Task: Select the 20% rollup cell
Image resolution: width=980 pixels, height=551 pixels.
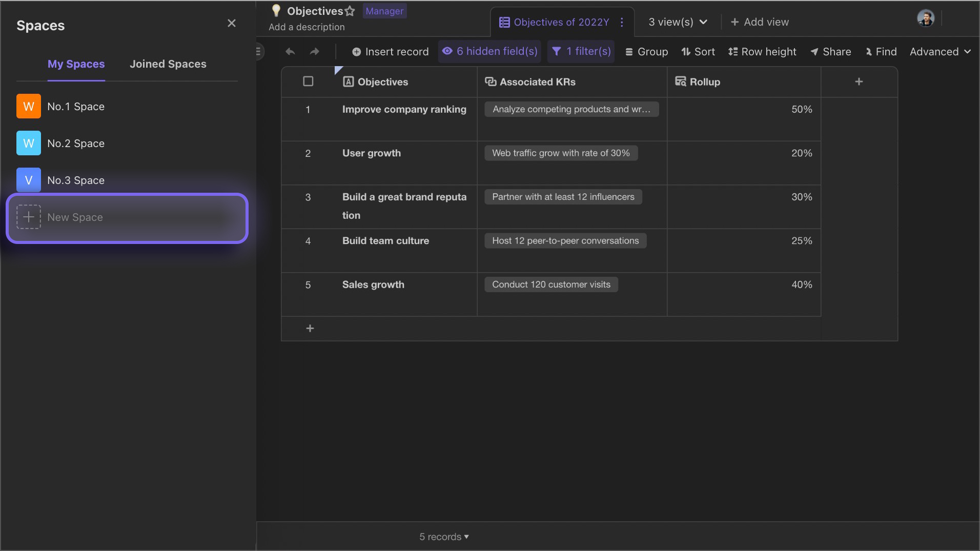Action: point(744,163)
